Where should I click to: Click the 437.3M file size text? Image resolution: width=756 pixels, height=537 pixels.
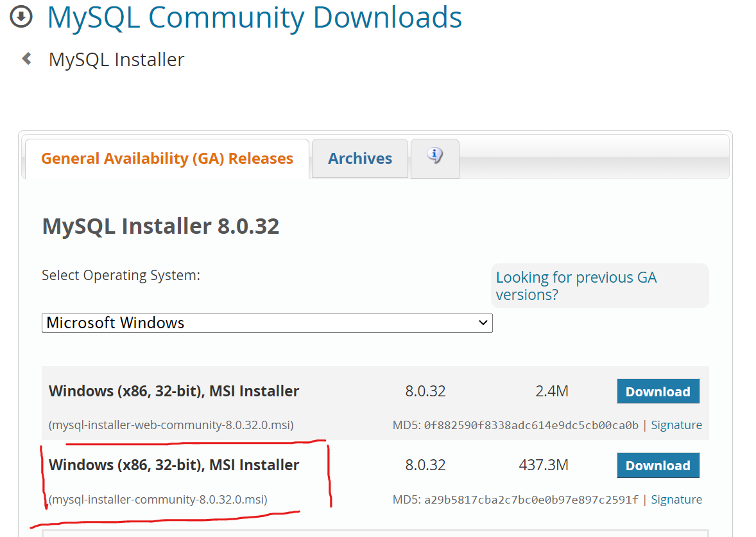(x=544, y=465)
